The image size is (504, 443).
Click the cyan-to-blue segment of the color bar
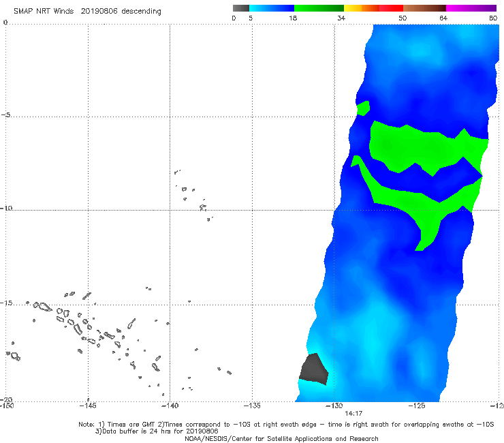[x=272, y=8]
